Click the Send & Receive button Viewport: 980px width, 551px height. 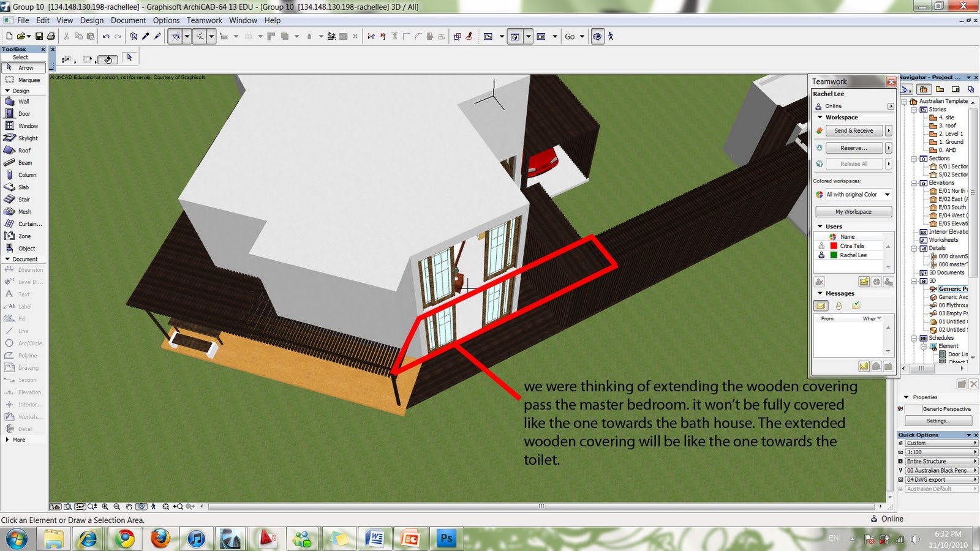point(853,130)
